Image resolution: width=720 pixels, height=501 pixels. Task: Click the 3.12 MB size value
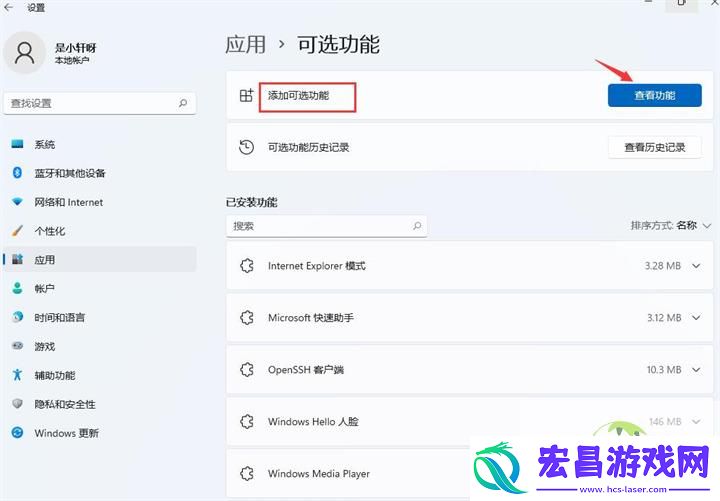(664, 318)
